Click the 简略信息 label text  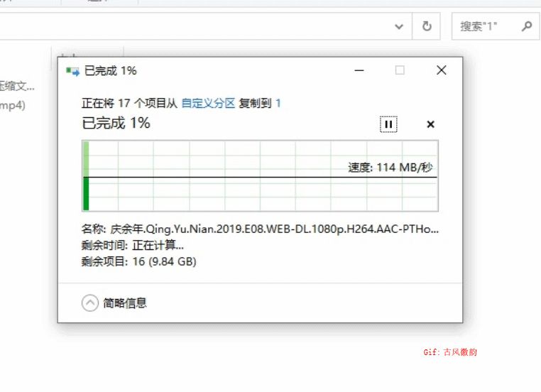pos(125,303)
